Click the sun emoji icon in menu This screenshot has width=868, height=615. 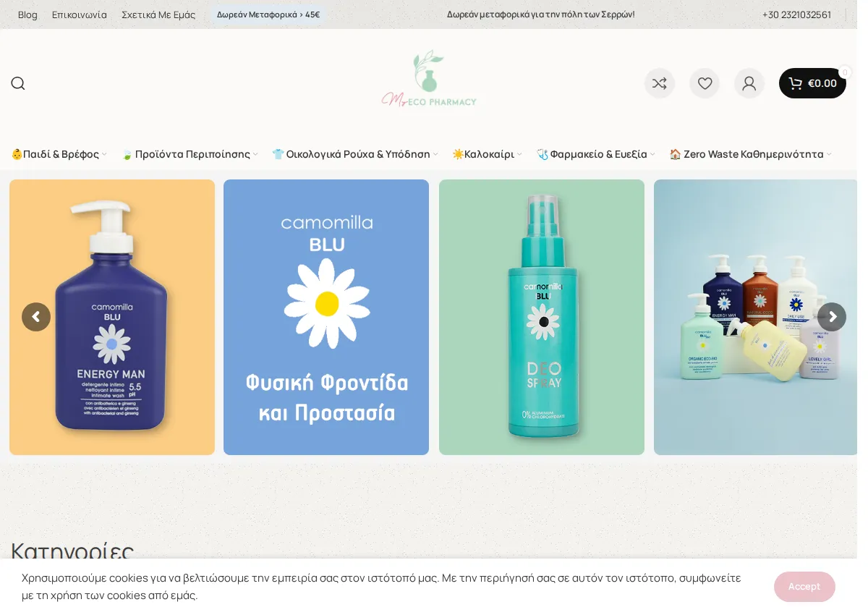tap(458, 154)
